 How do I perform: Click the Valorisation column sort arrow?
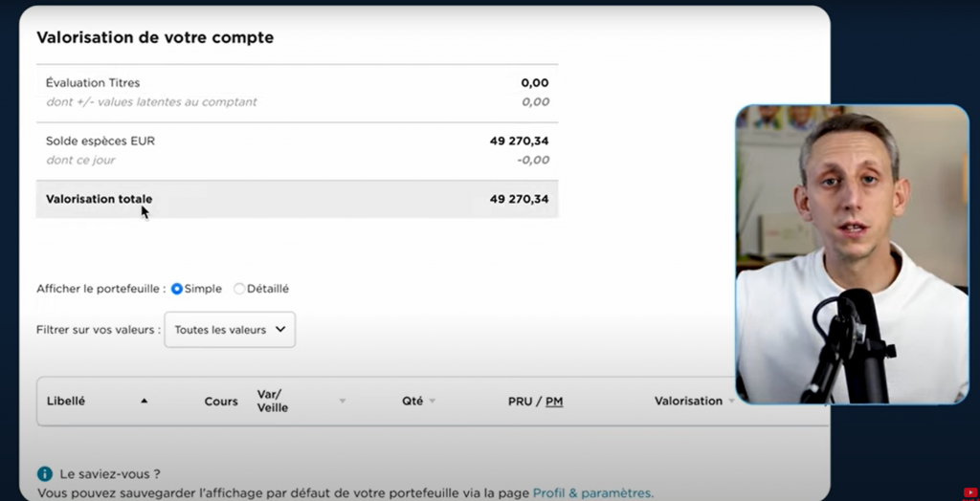pyautogui.click(x=732, y=402)
